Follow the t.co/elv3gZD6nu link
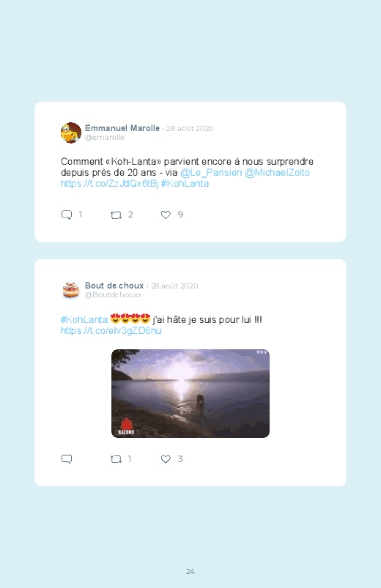Screen dimensions: 381x588 [x=111, y=330]
